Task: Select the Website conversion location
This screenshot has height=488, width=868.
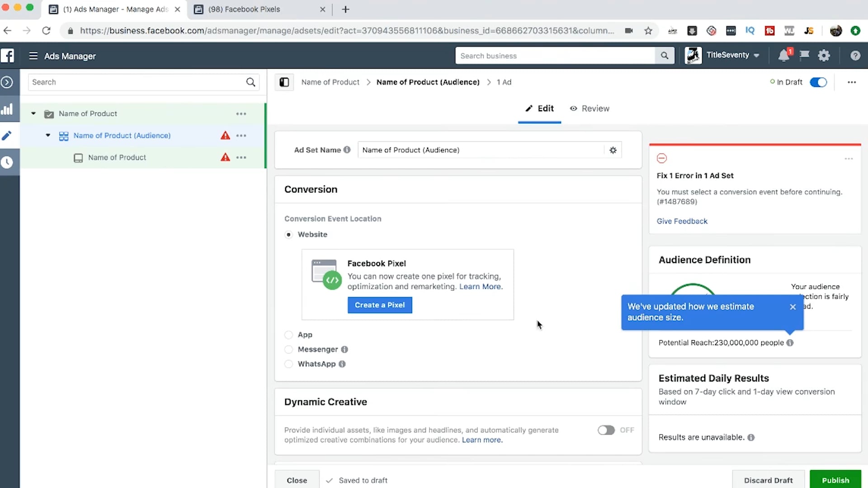Action: tap(288, 235)
